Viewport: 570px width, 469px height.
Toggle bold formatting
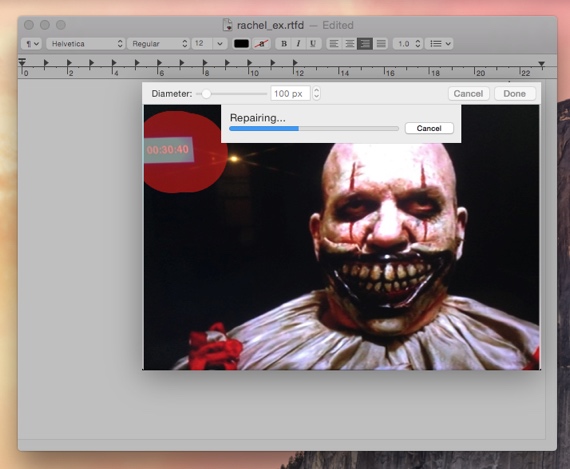click(x=284, y=44)
